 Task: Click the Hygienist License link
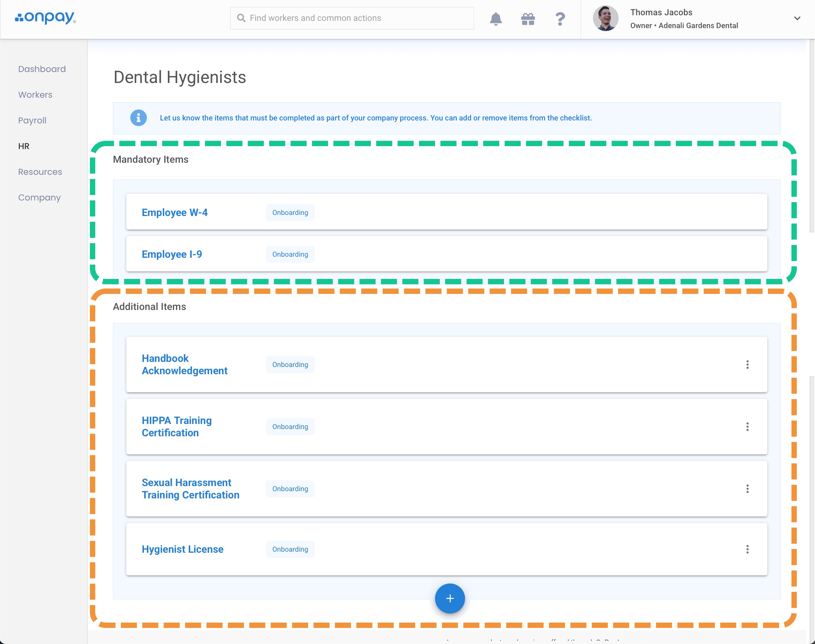182,549
